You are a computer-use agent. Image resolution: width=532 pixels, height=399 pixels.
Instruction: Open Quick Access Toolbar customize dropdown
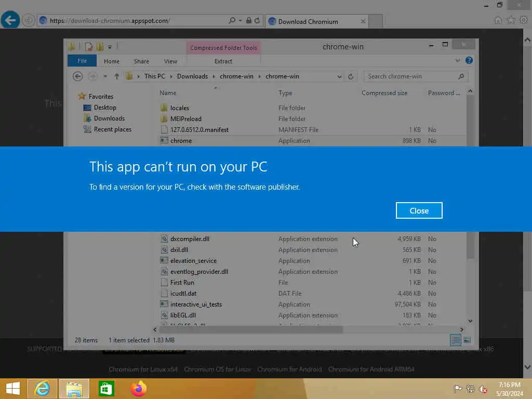[110, 47]
